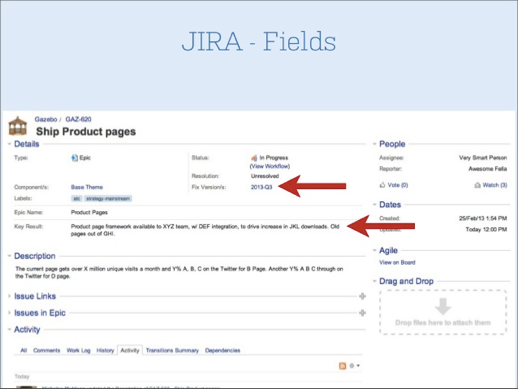Collapse the Agile section

[x=375, y=251]
